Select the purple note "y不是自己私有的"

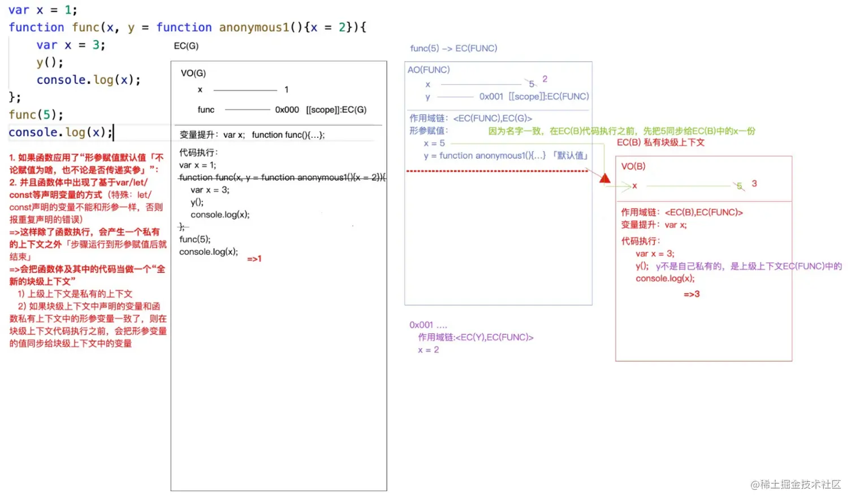(x=749, y=266)
